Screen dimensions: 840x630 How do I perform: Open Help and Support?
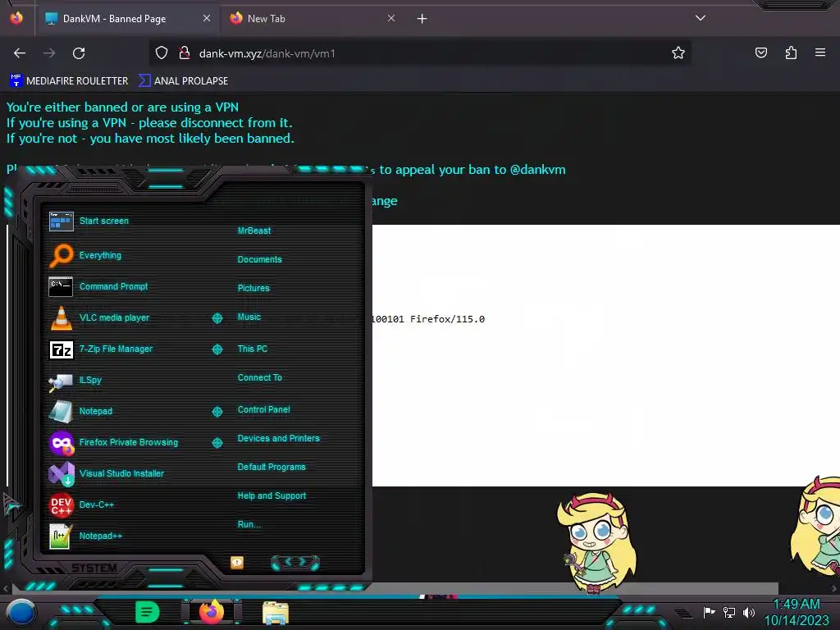(x=272, y=496)
